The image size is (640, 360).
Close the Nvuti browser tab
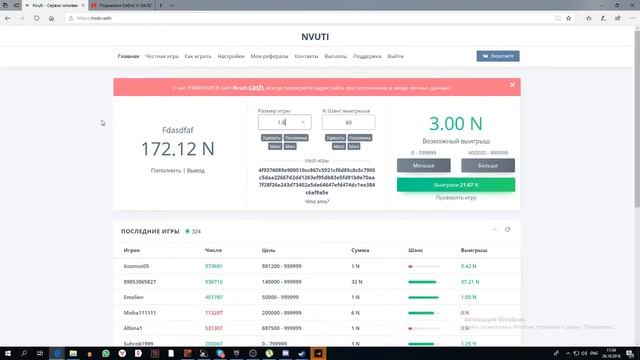pyautogui.click(x=83, y=5)
